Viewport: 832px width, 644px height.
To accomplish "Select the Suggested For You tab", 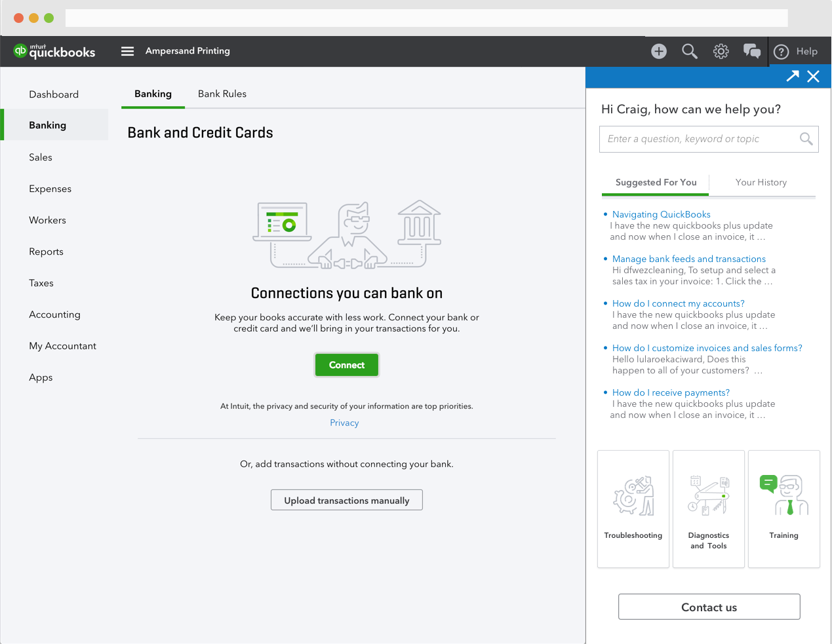I will (x=656, y=182).
